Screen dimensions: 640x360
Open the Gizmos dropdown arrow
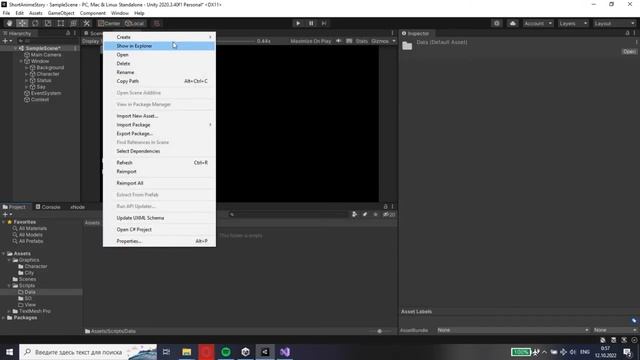click(394, 41)
